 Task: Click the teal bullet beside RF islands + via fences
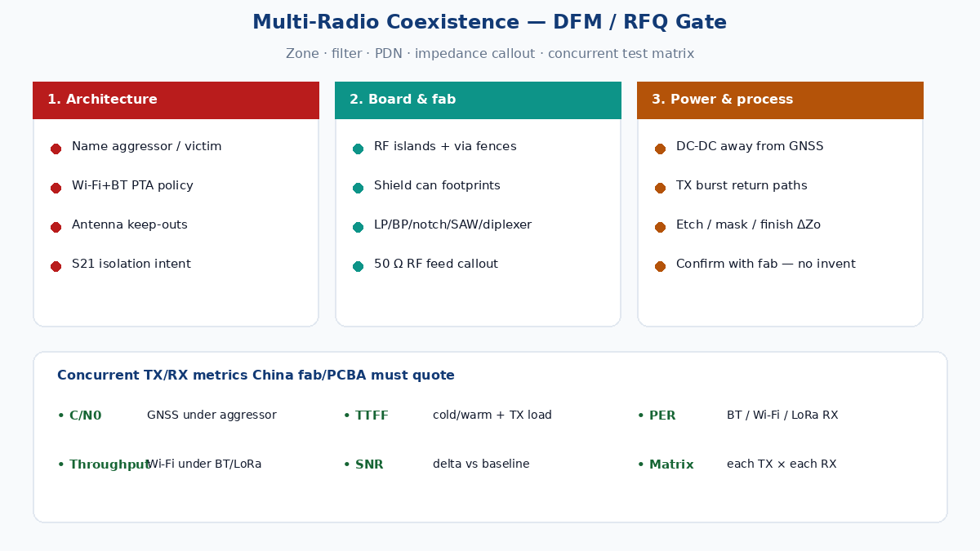coord(358,149)
